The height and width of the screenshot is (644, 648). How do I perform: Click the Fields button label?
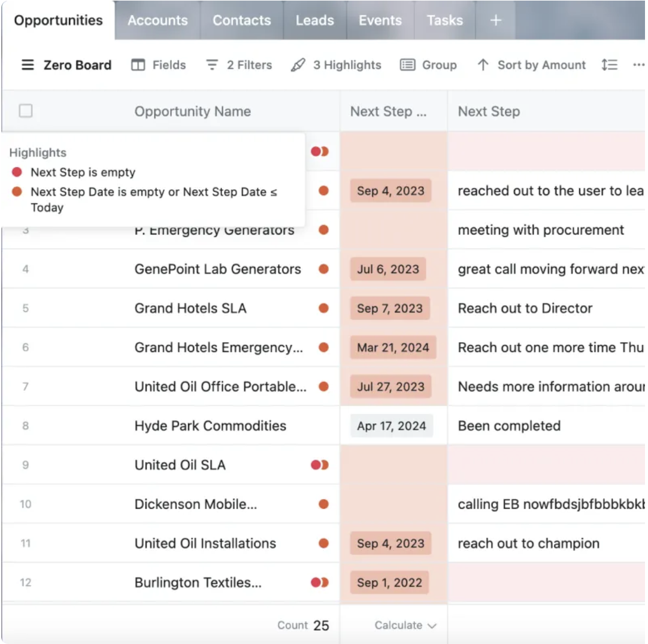(169, 65)
